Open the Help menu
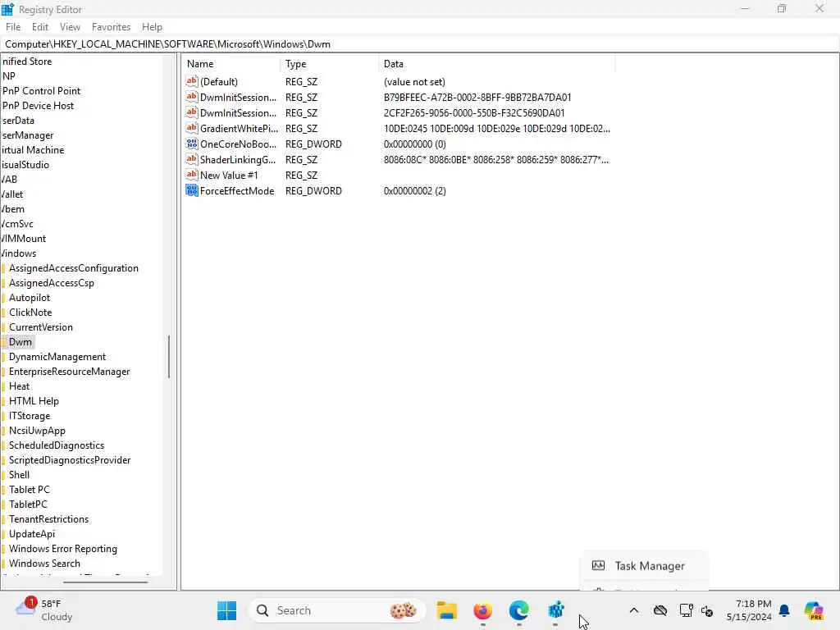Screen dimensions: 840x630 [152, 27]
